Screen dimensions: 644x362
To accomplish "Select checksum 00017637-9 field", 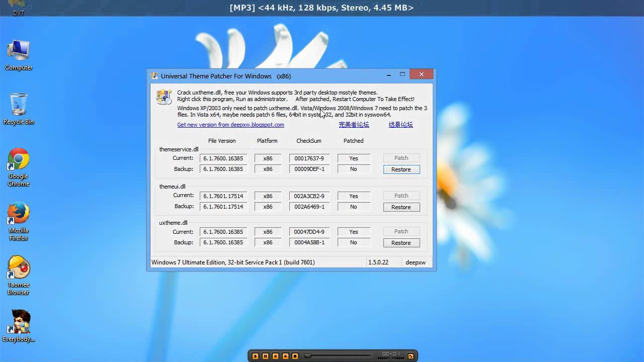I will 309,158.
